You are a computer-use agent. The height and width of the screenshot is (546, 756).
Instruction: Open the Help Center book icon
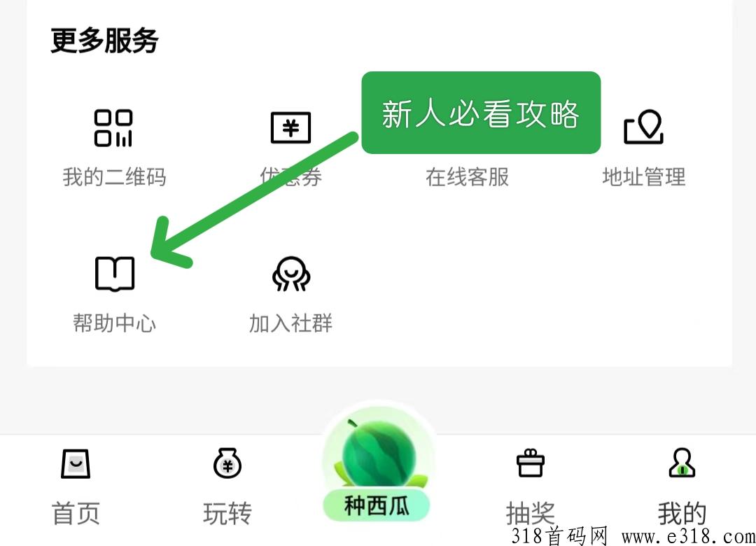(x=115, y=274)
